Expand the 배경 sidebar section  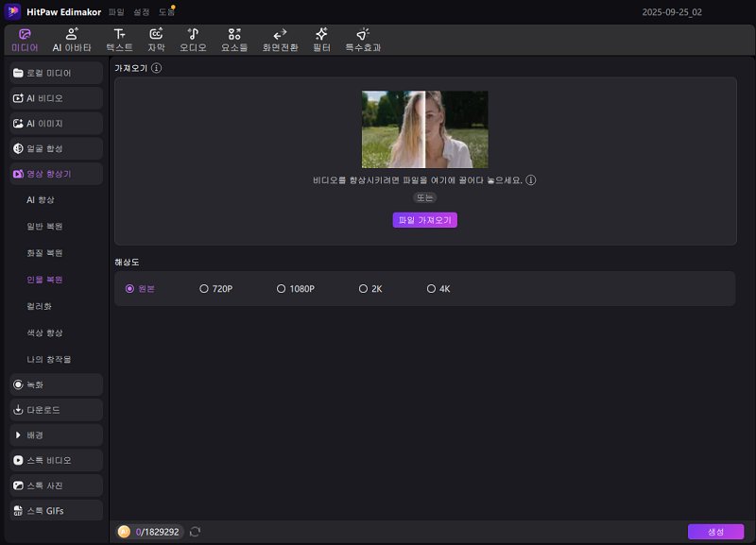tap(56, 434)
